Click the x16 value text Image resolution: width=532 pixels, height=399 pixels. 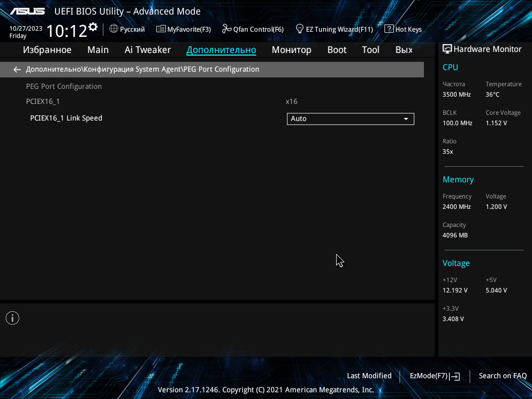click(x=291, y=101)
